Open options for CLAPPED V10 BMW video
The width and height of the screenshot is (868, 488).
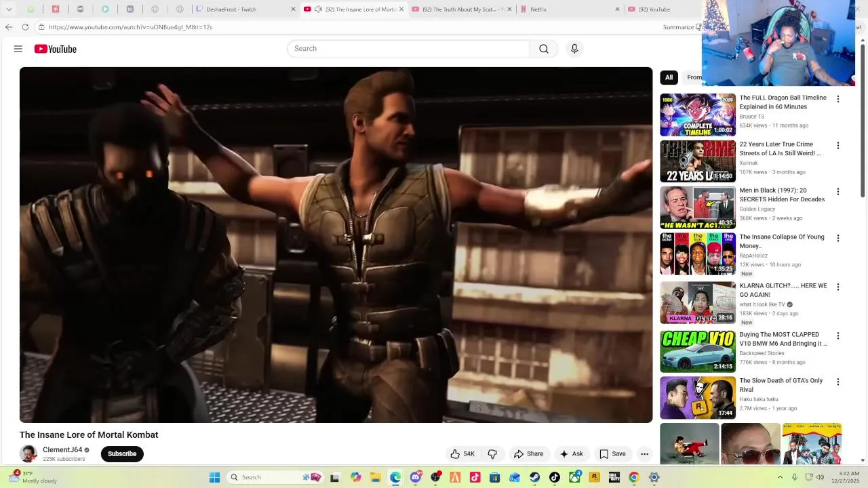tap(838, 335)
